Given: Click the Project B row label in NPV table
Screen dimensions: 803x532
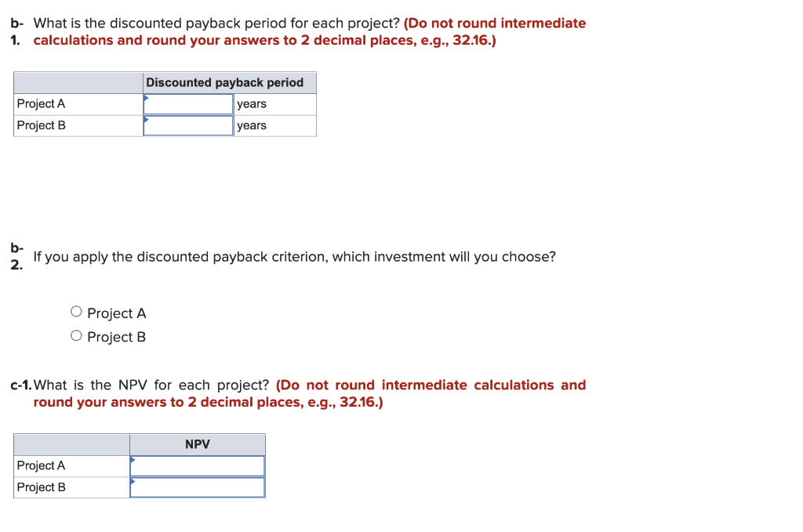Looking at the screenshot, I should click(42, 487).
